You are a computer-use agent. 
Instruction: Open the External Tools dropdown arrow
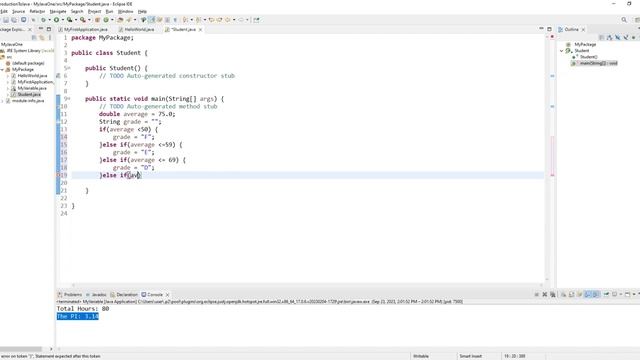89,20
